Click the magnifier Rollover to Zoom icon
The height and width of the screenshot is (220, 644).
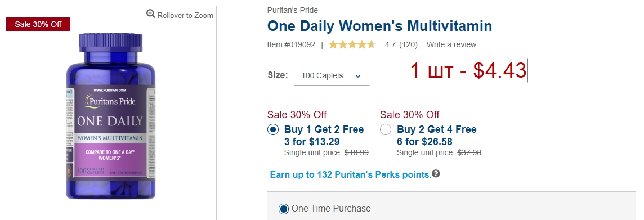click(151, 14)
